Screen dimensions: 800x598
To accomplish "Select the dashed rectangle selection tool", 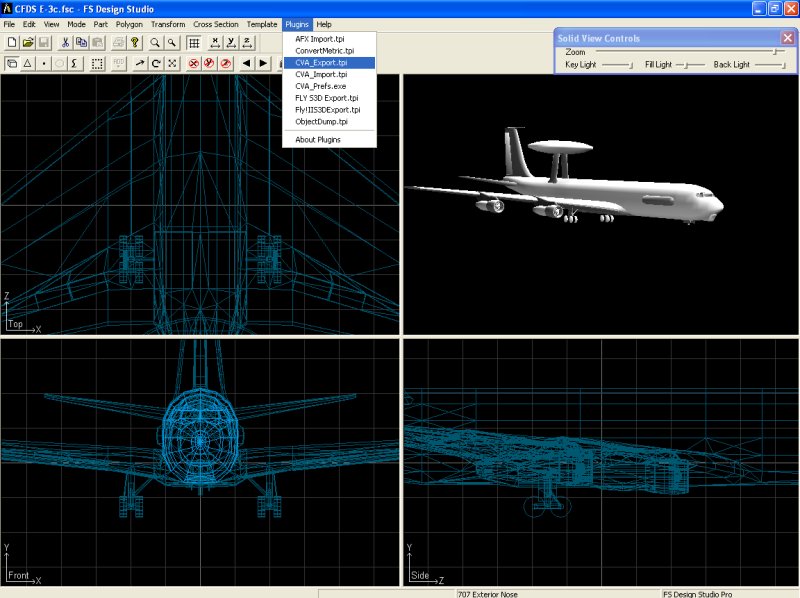I will (x=97, y=63).
